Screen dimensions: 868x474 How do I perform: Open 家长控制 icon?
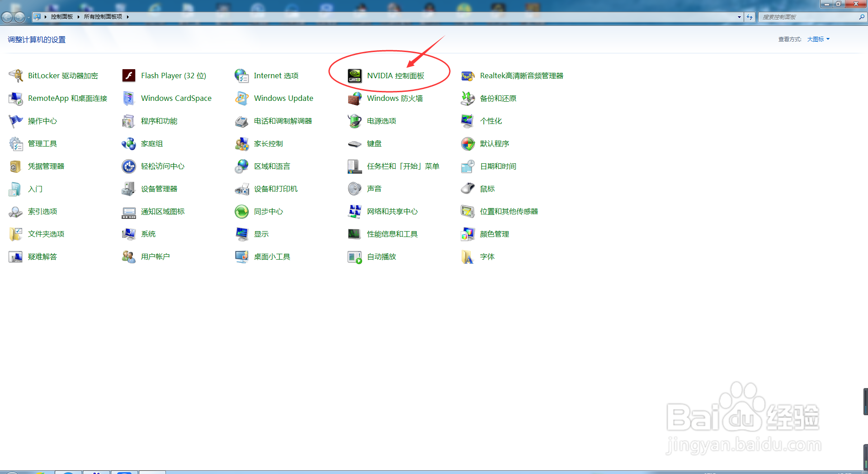coord(242,143)
